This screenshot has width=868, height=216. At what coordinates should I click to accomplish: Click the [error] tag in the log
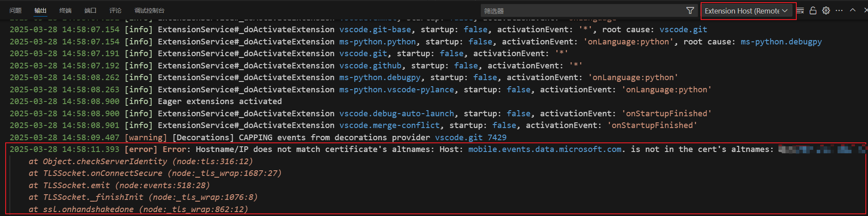coord(141,149)
